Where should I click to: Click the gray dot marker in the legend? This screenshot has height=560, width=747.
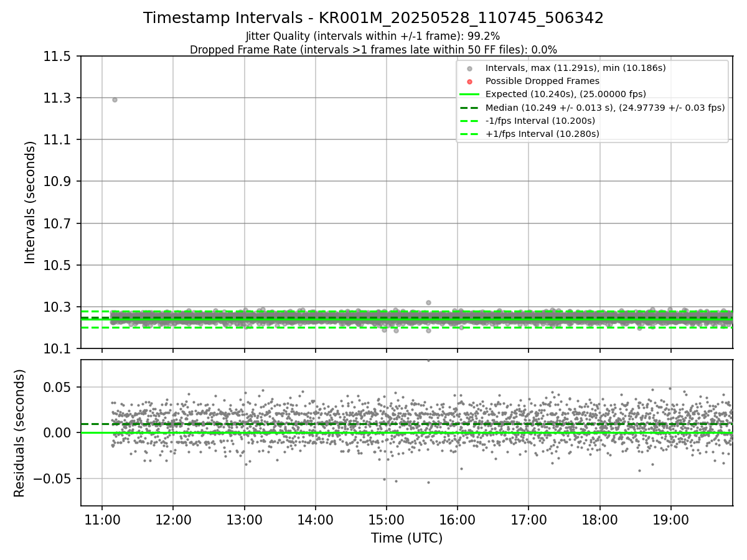coord(470,68)
